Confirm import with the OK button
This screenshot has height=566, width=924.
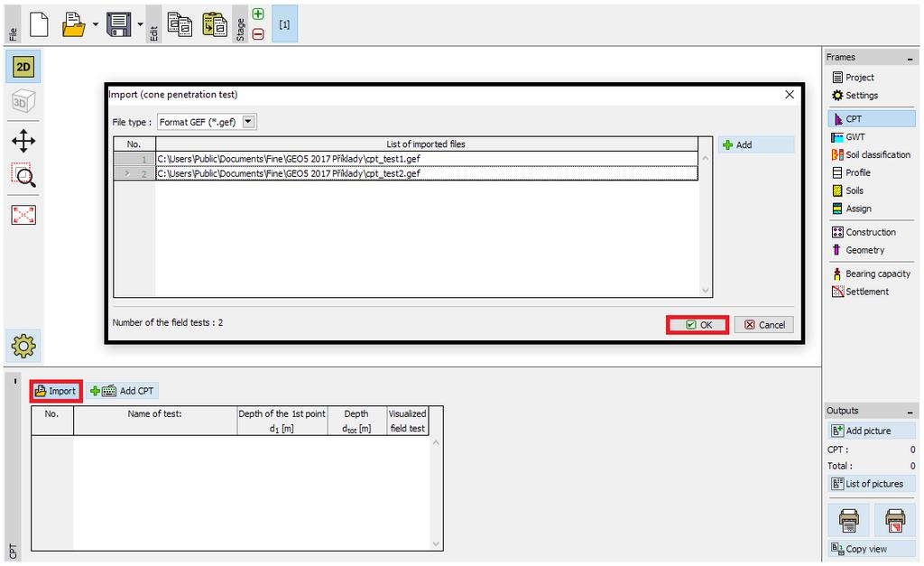(698, 325)
